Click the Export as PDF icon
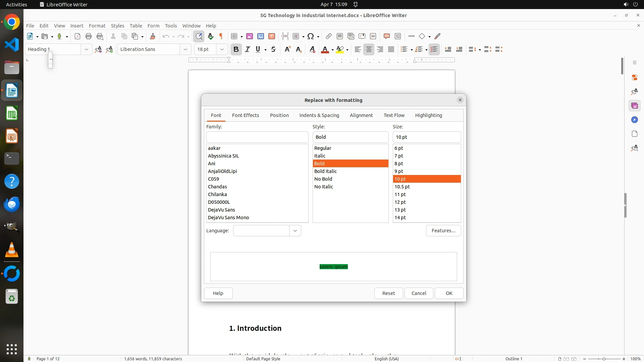 tap(77, 36)
